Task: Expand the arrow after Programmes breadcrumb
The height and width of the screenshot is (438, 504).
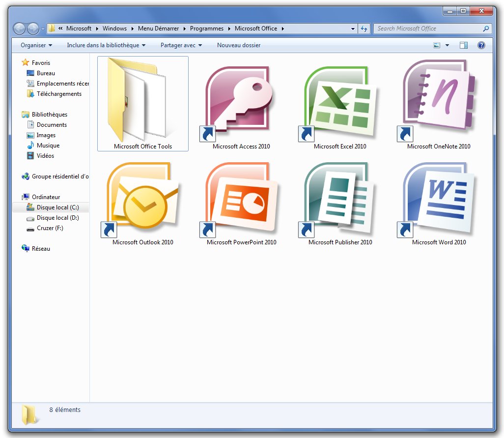Action: [x=229, y=29]
